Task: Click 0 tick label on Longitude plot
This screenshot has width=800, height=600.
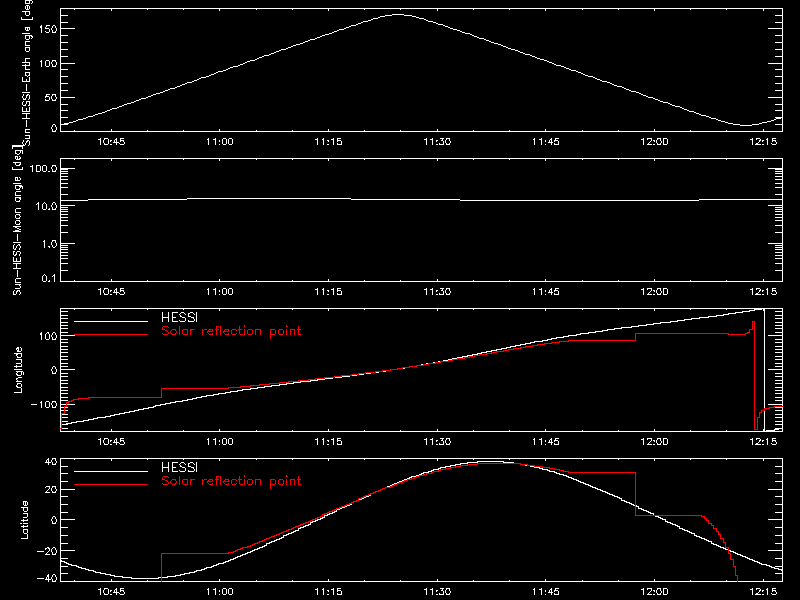Action: click(x=55, y=370)
